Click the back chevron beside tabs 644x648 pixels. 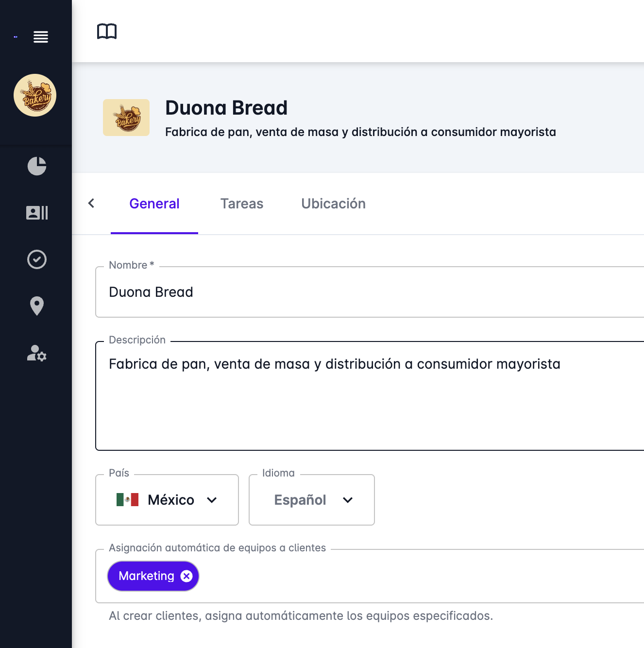[91, 204]
